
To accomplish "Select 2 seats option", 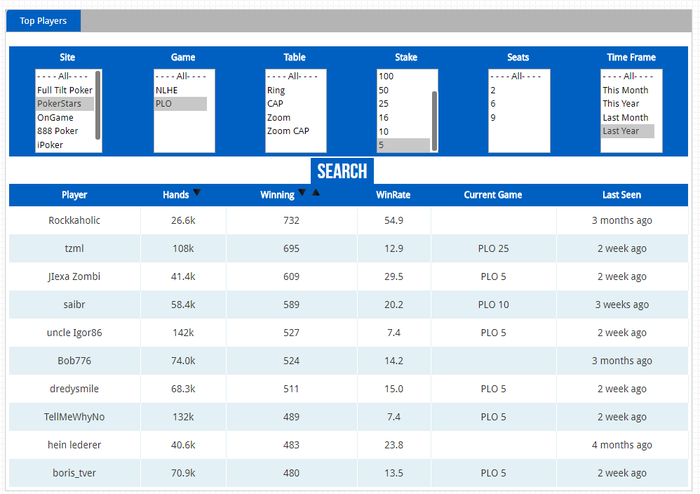I will [x=516, y=90].
